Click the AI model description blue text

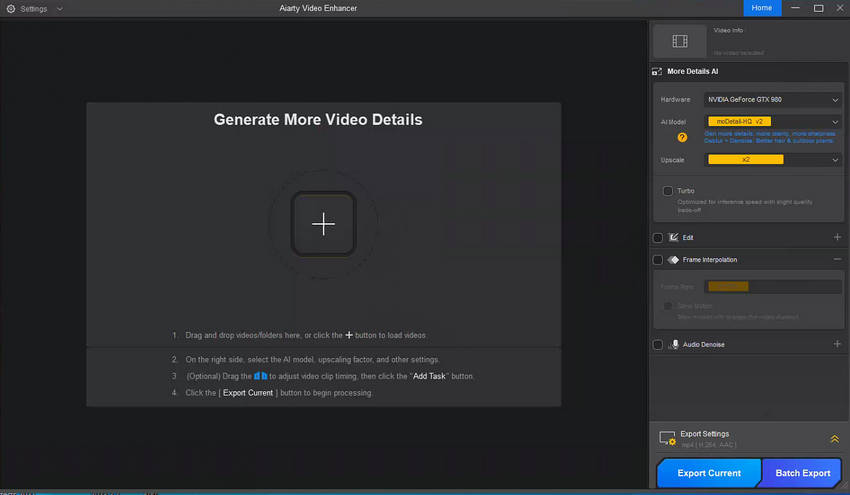click(x=769, y=137)
